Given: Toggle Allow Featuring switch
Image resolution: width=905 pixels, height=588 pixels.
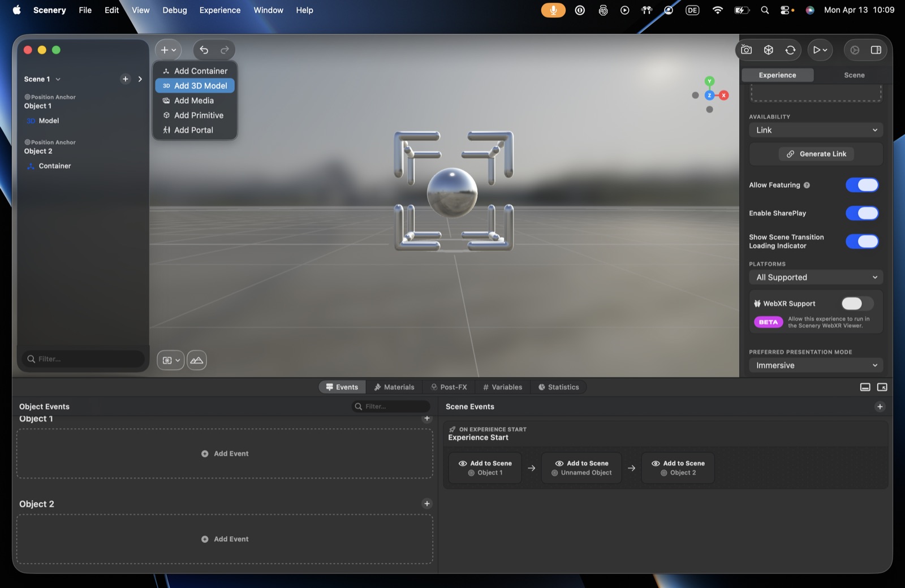Looking at the screenshot, I should tap(862, 185).
